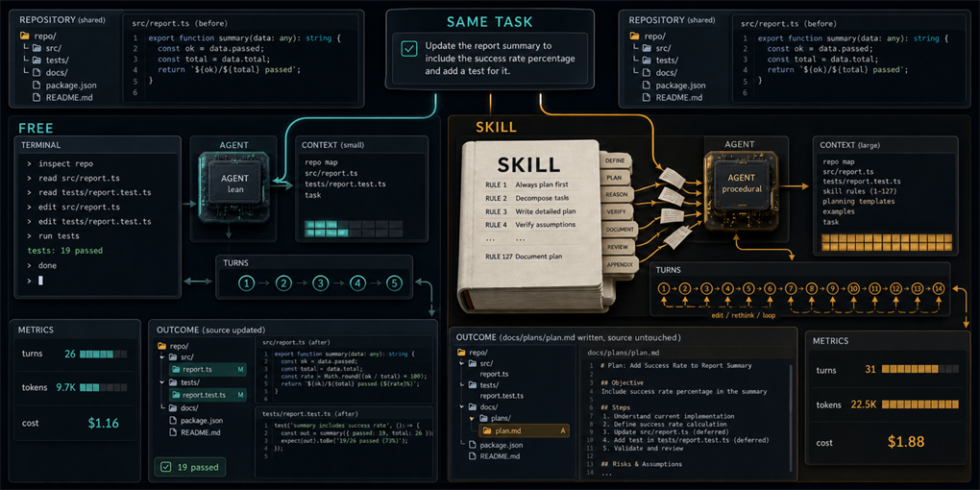
Task: Click README.md file icon in plan.md-written outcome
Action: [x=473, y=456]
